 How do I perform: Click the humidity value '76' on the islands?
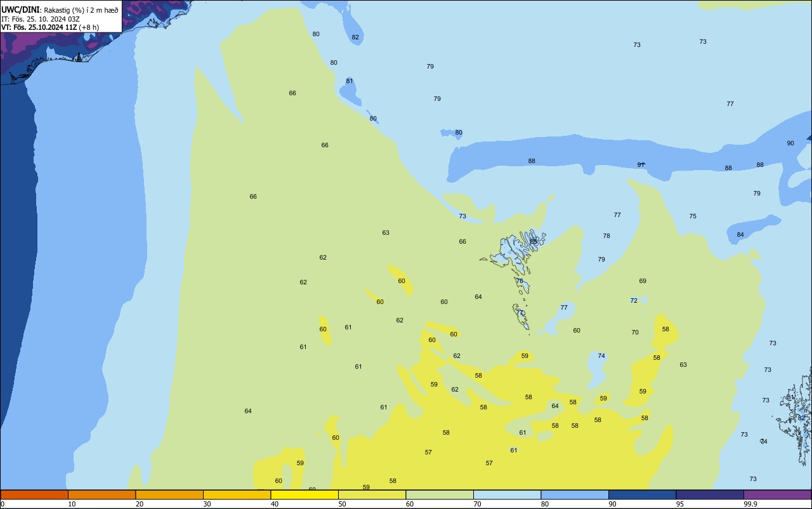(x=520, y=281)
